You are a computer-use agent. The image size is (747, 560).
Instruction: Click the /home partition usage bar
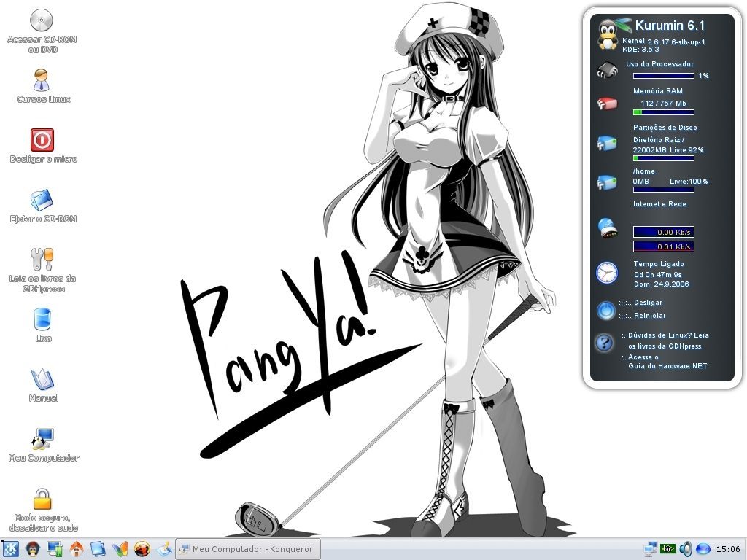(x=664, y=190)
